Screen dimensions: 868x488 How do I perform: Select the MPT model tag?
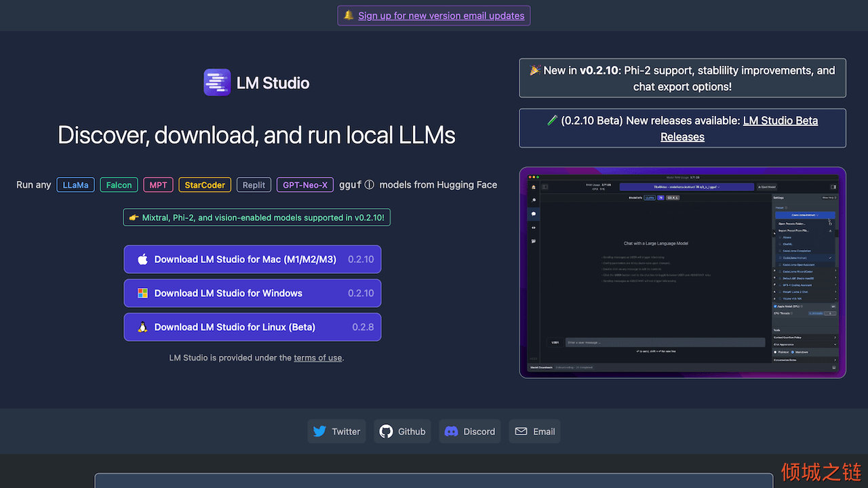(158, 184)
